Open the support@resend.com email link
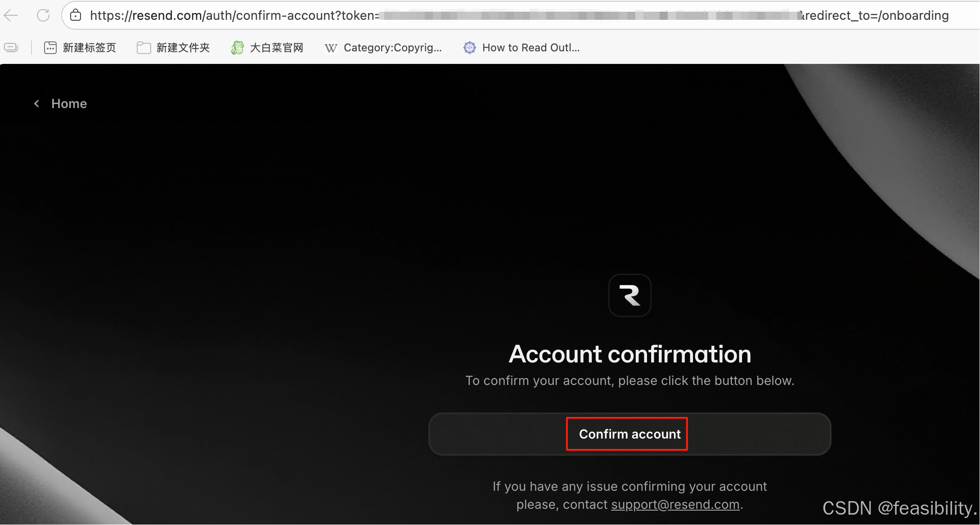The height and width of the screenshot is (525, 980). [x=675, y=504]
